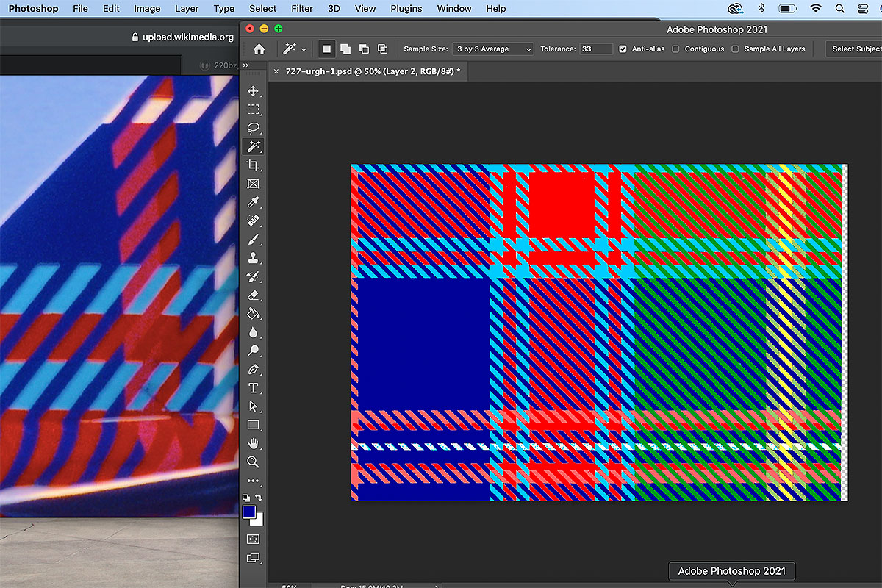
Task: Switch to the Horizontal Type tool
Action: [253, 388]
